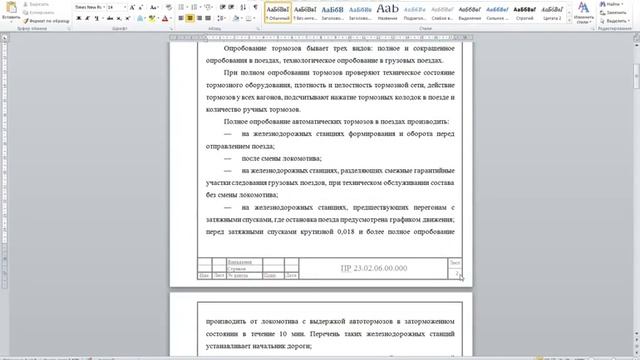Click the bulleted list icon
640x360 pixels.
[181, 7]
